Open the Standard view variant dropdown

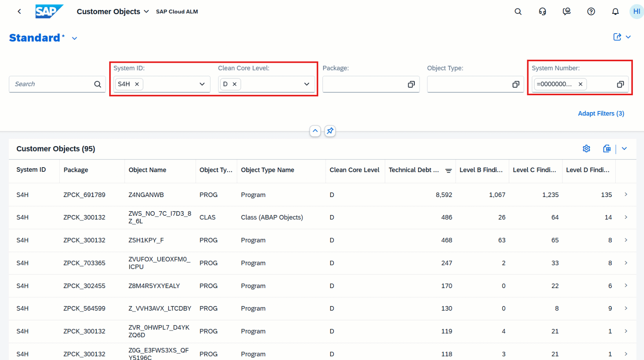point(75,38)
